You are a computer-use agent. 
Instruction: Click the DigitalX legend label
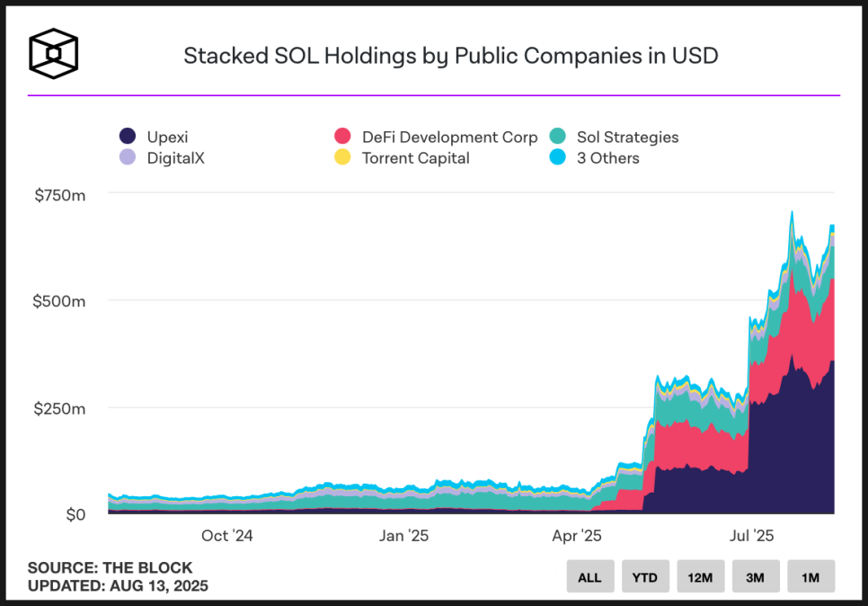[175, 158]
